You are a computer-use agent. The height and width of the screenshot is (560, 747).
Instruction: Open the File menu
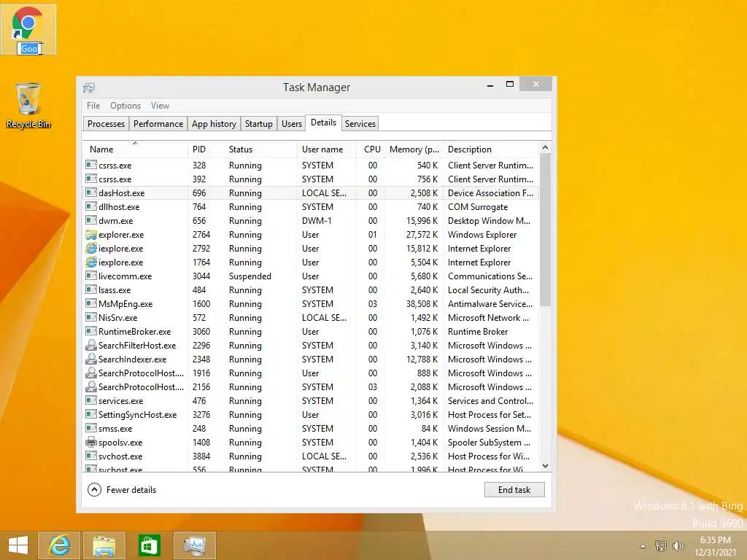point(93,106)
